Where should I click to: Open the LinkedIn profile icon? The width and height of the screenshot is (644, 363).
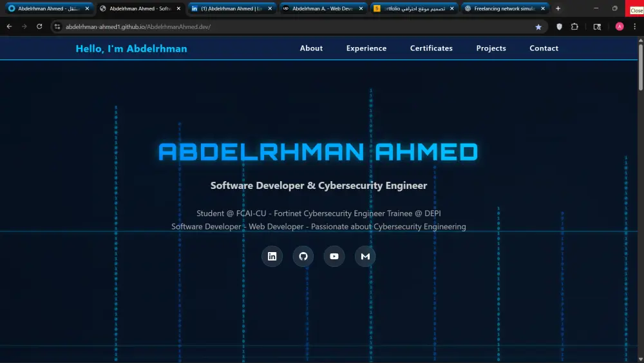click(x=272, y=256)
